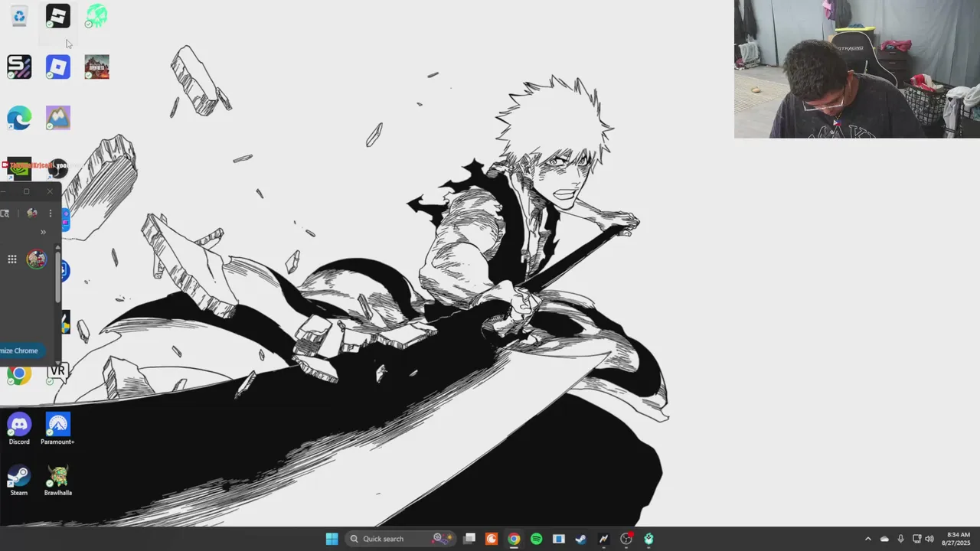Screen dimensions: 980x551
Task: Open the mountain picture app desktop icon
Action: click(x=58, y=118)
